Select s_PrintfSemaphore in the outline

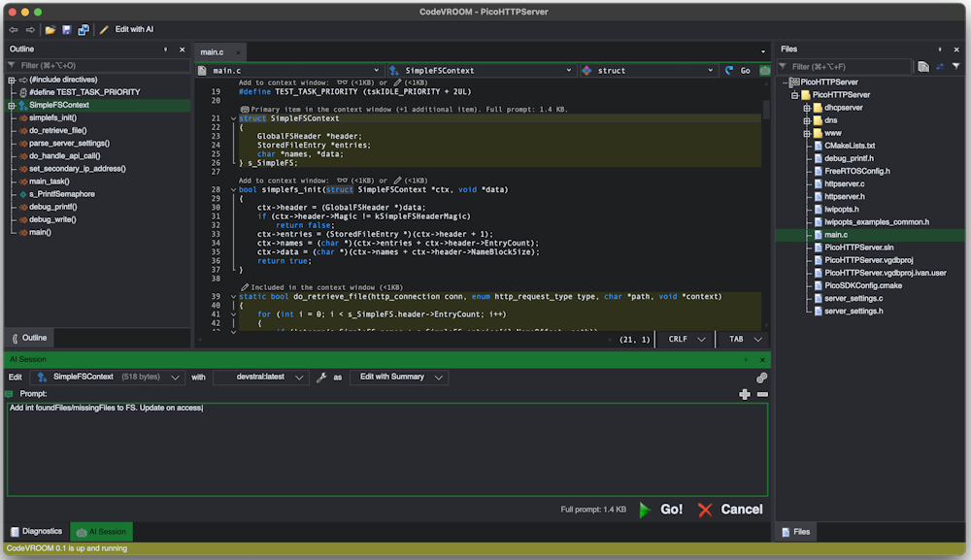(62, 194)
